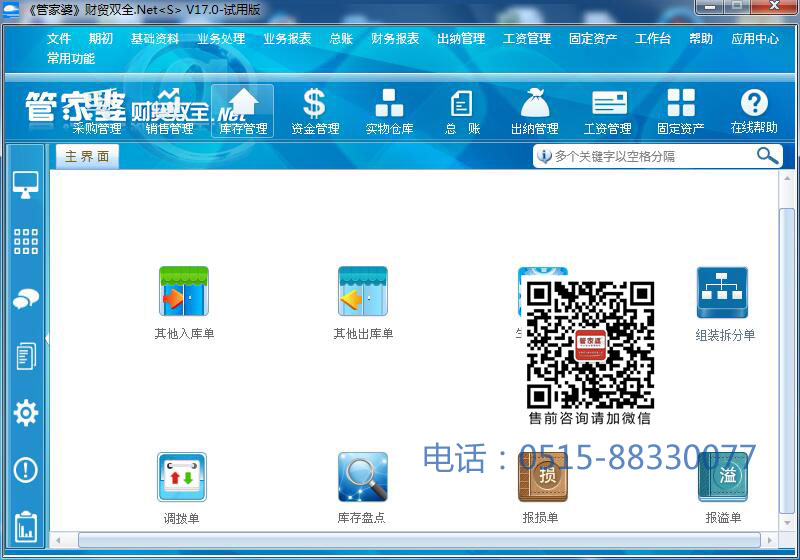Image resolution: width=800 pixels, height=560 pixels.
Task: Click the monitor icon in left sidebar
Action: pos(26,185)
